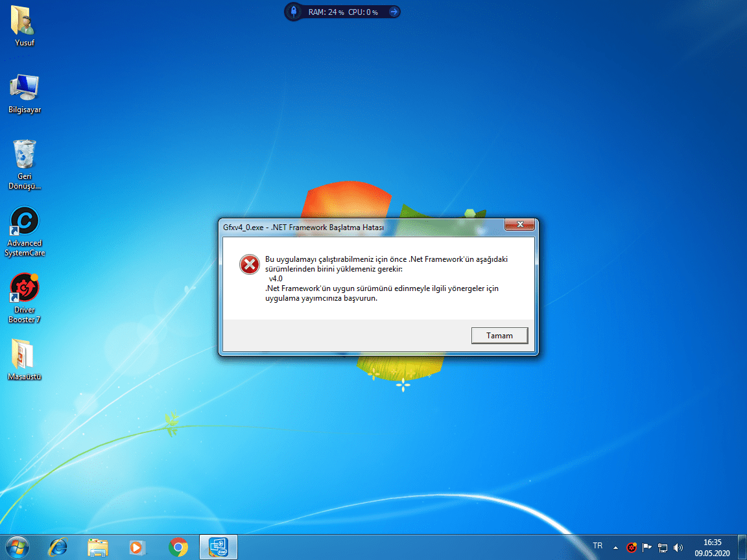The width and height of the screenshot is (747, 560).
Task: Open the network tray icon
Action: (662, 548)
